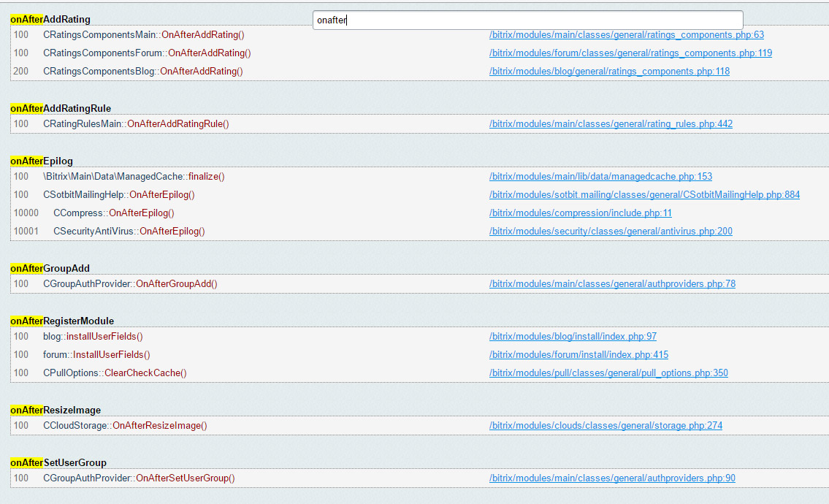Click CRatingRulesMain::OnAfterAddRatingRule() handler text
829x504 pixels.
click(x=136, y=123)
